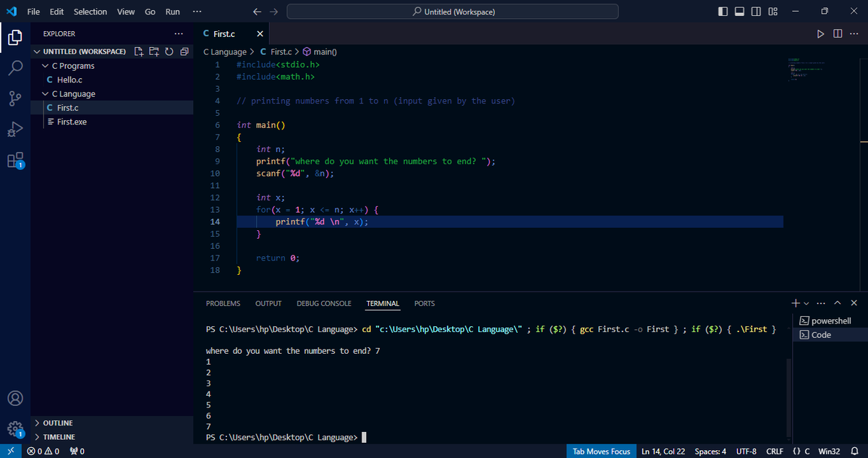Open the Accounts menu icon

[x=15, y=398]
